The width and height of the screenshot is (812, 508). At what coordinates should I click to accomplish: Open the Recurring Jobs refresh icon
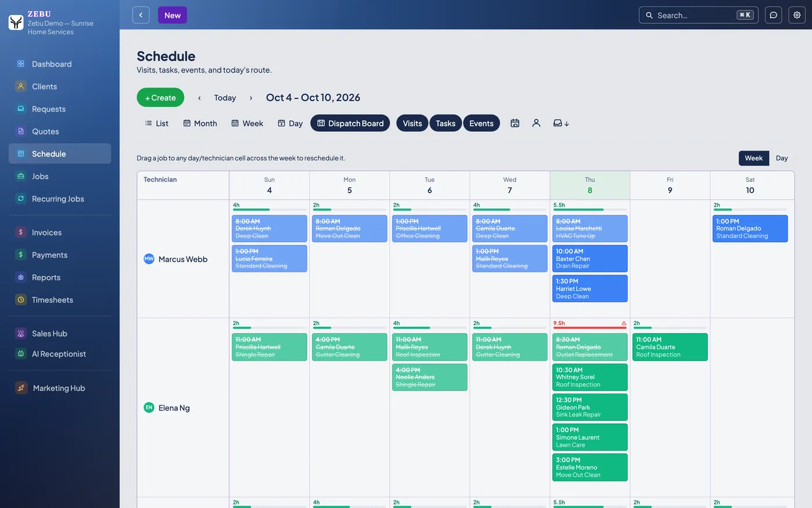pos(21,199)
